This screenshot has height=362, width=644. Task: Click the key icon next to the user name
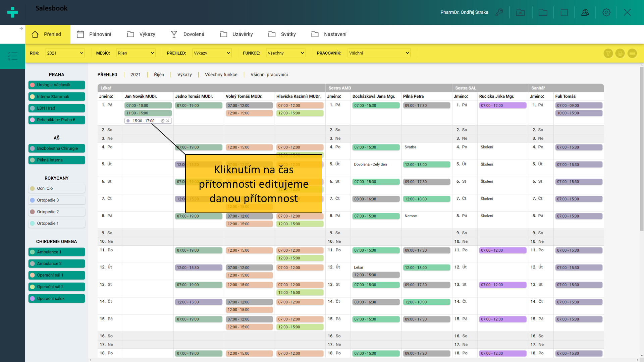click(499, 12)
